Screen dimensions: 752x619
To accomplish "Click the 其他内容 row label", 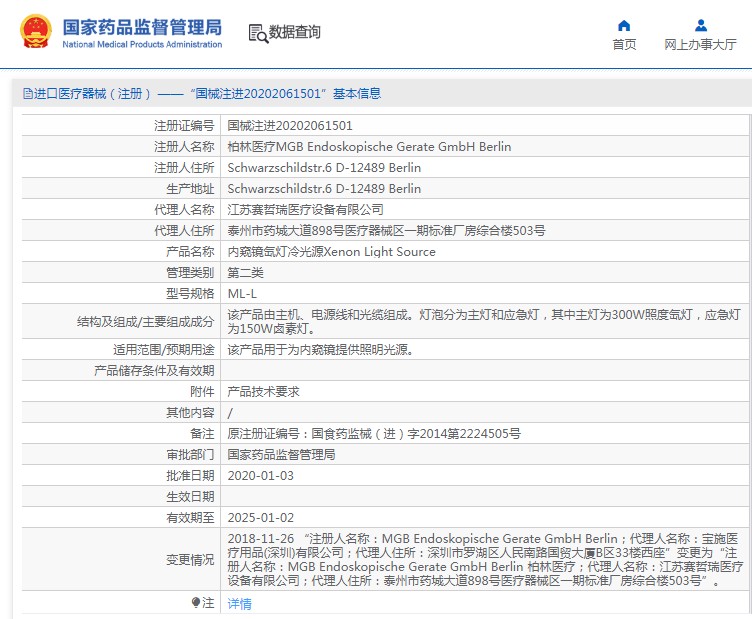I will [190, 413].
